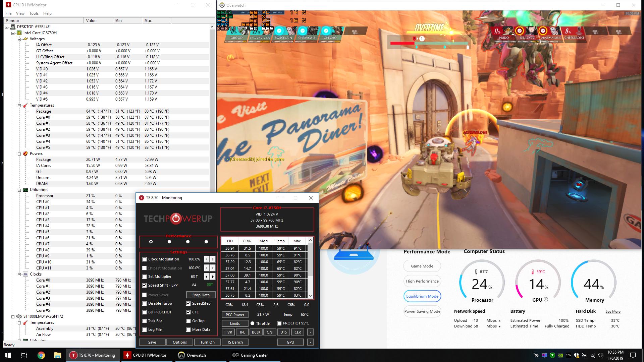The width and height of the screenshot is (644, 362).
Task: Select Game Mode in Gaming Center
Action: pos(422,266)
